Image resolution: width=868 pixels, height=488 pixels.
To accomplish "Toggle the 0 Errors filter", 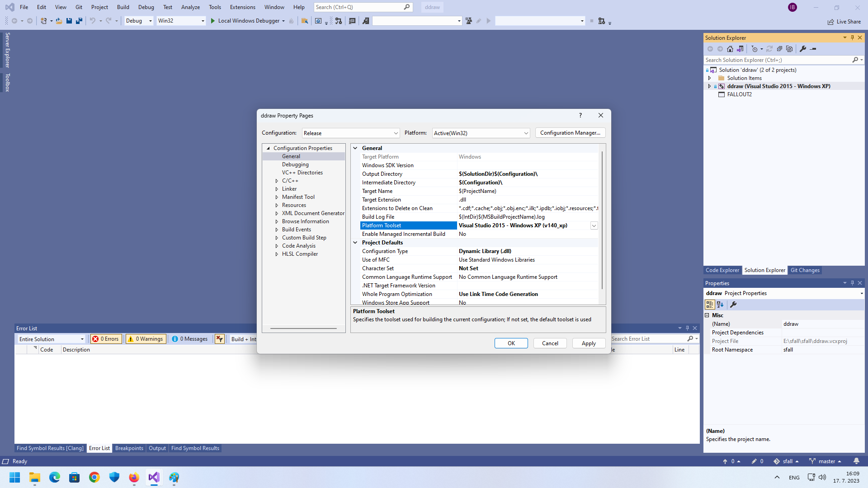I will 106,339.
